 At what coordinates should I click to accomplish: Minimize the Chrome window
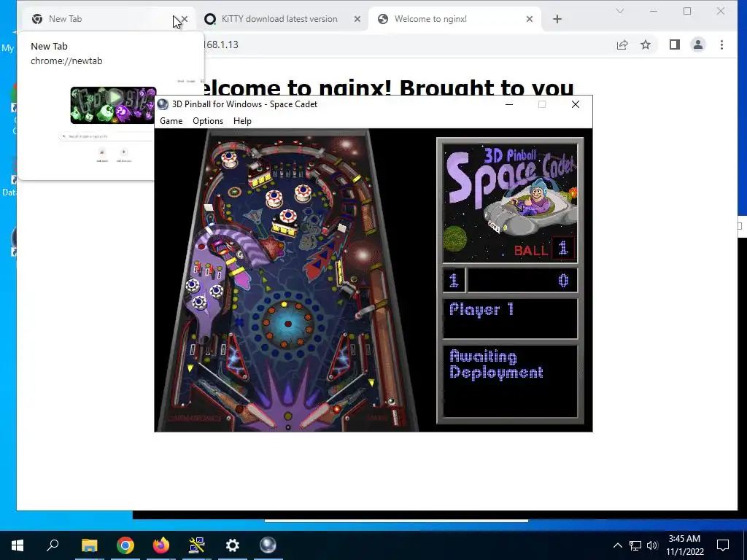coord(654,11)
